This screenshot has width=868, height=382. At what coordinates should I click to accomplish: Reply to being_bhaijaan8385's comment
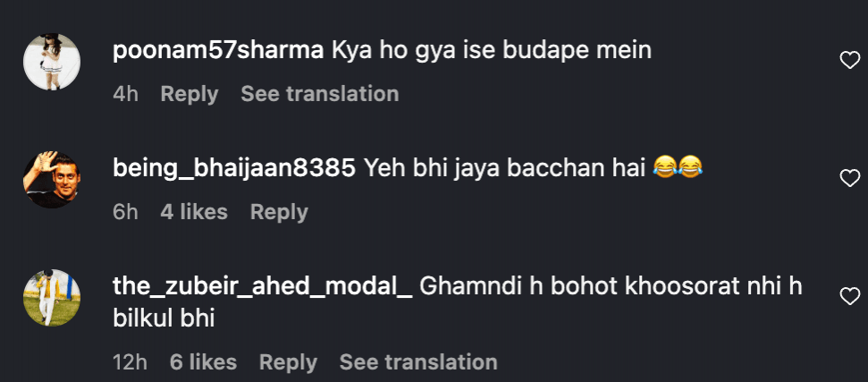coord(279,212)
